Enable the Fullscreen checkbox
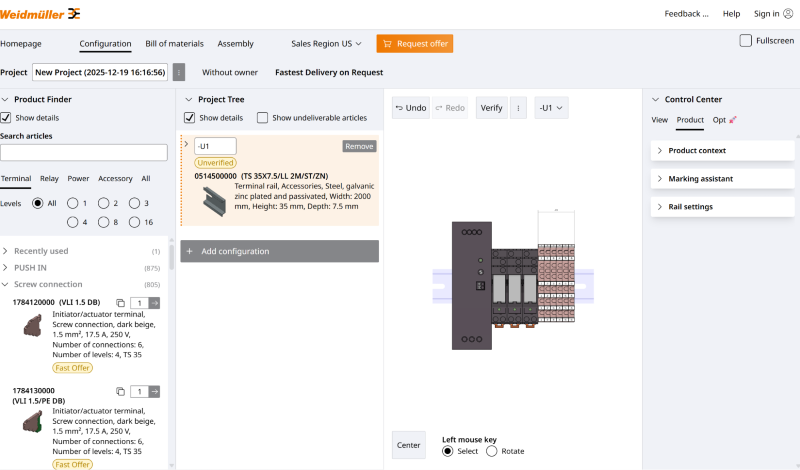The image size is (800, 470). coord(745,40)
